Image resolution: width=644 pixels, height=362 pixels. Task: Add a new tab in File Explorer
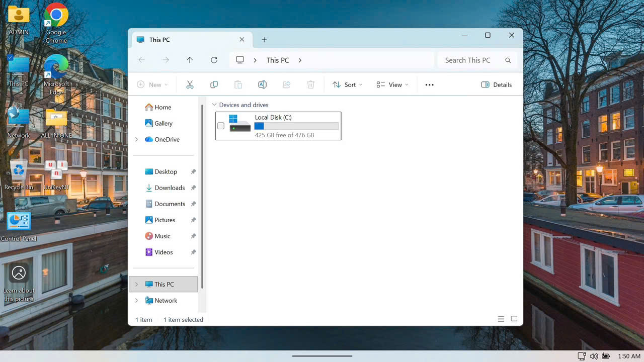click(x=264, y=40)
